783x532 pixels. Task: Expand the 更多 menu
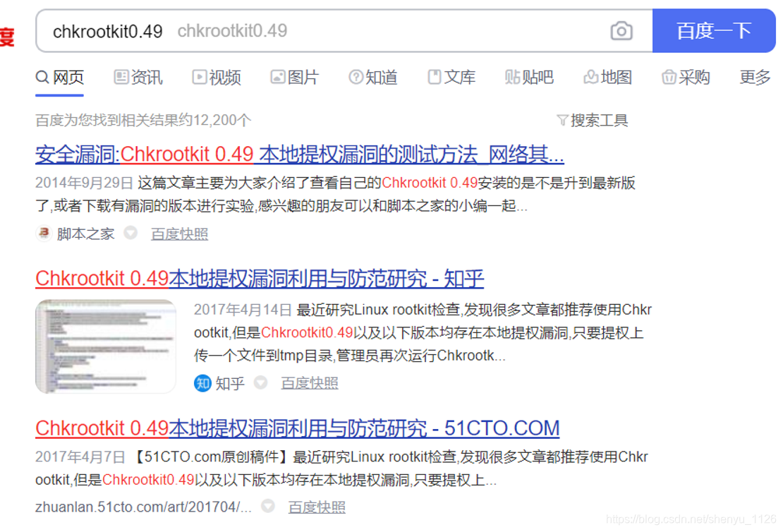pos(755,78)
